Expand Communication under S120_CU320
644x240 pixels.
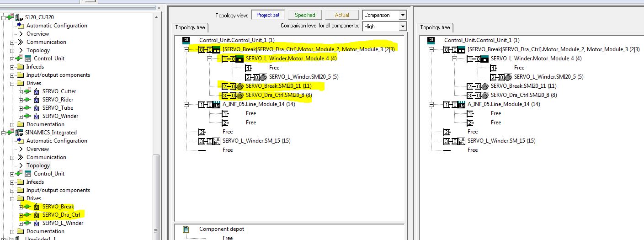click(x=12, y=42)
